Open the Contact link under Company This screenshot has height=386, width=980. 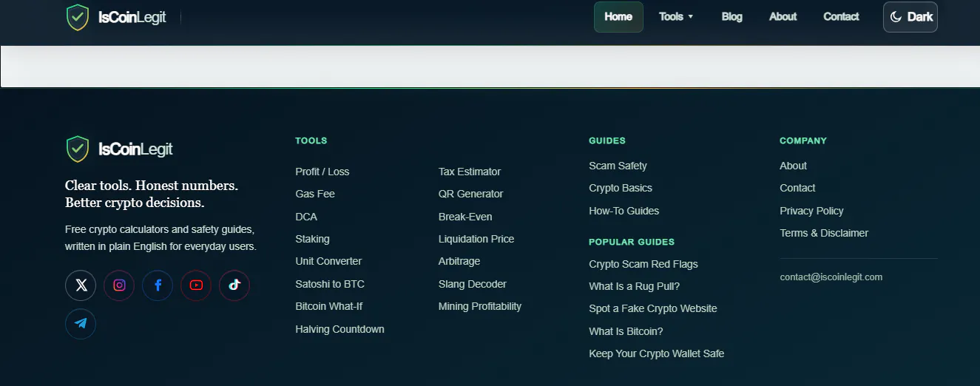(797, 188)
